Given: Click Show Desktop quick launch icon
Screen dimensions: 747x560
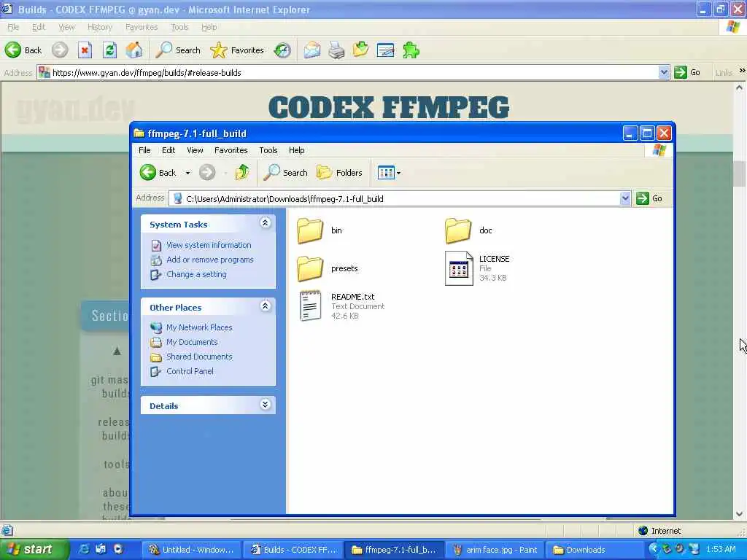Looking at the screenshot, I should click(101, 549).
